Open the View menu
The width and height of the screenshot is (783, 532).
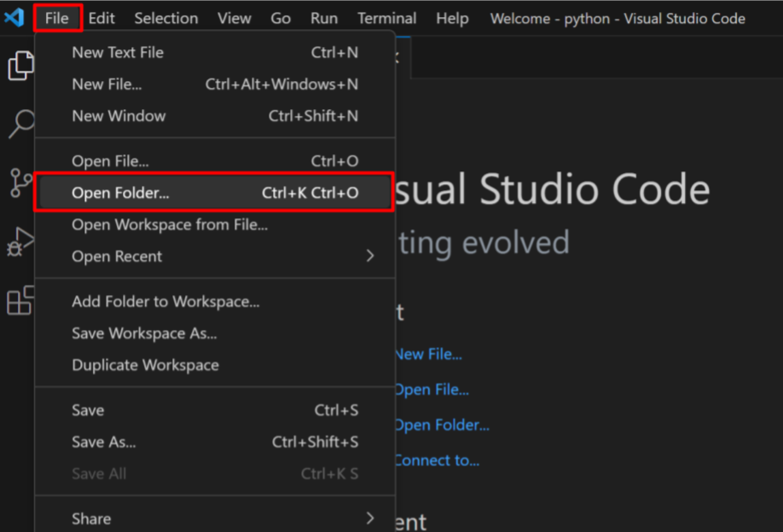tap(235, 19)
